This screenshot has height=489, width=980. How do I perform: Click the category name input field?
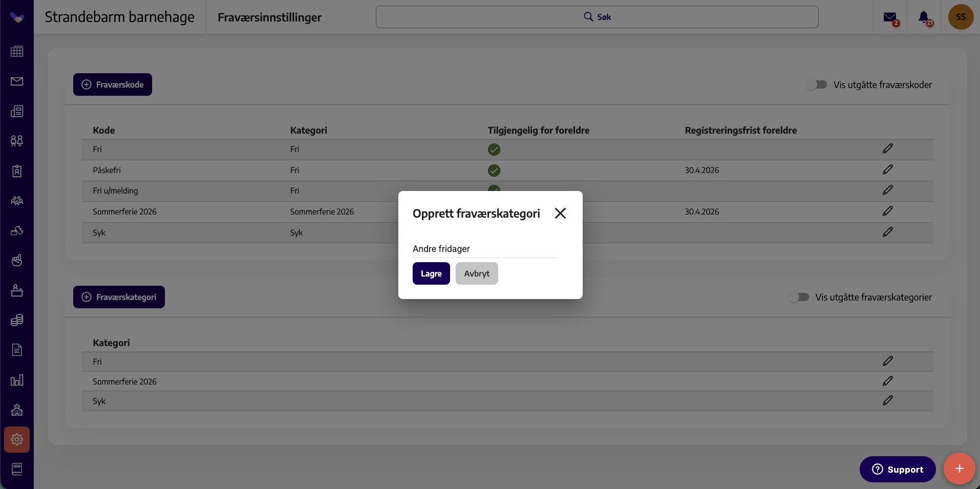(484, 249)
